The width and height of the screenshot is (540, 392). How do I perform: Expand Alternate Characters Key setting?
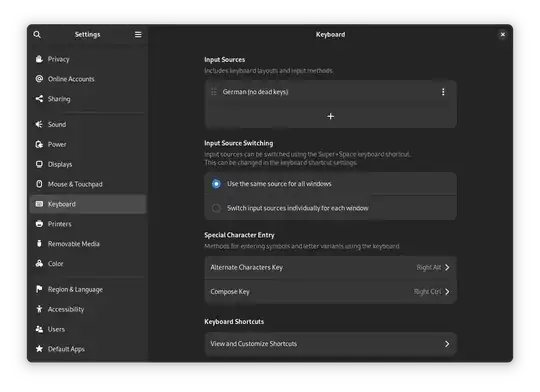330,267
